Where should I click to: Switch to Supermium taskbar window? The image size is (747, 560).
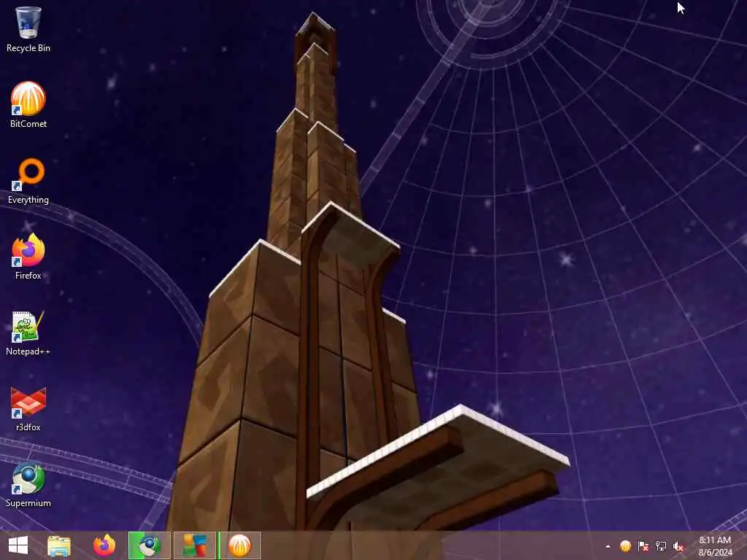point(149,545)
